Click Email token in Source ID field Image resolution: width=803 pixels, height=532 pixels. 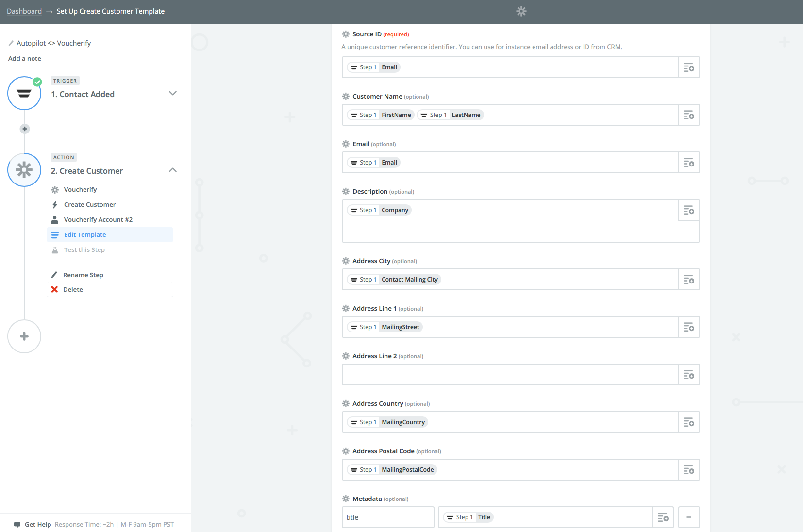[x=374, y=67]
